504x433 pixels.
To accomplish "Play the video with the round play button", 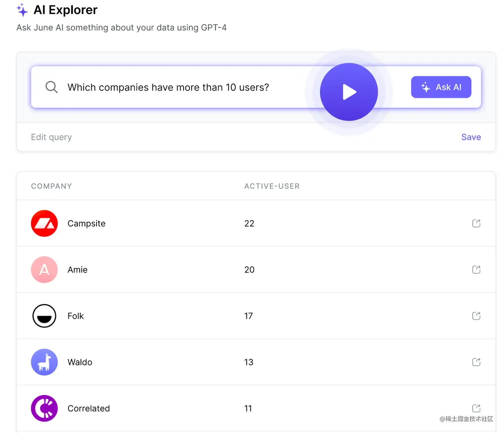I will pyautogui.click(x=349, y=92).
